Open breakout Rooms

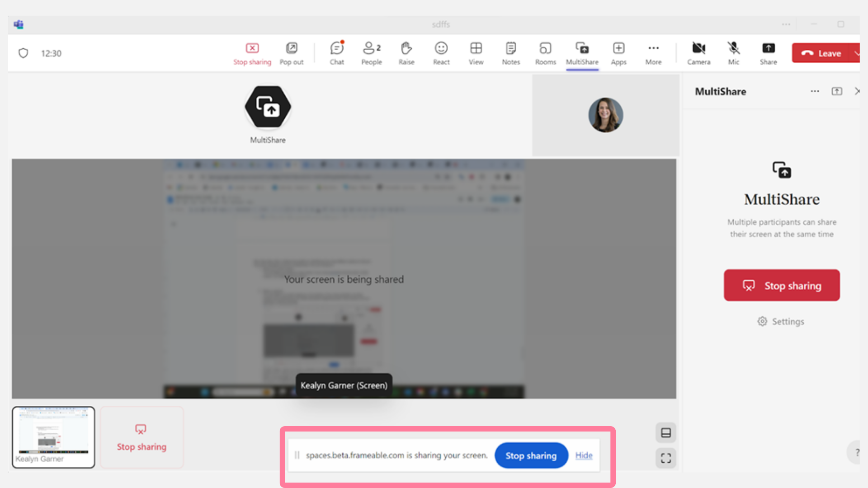546,53
